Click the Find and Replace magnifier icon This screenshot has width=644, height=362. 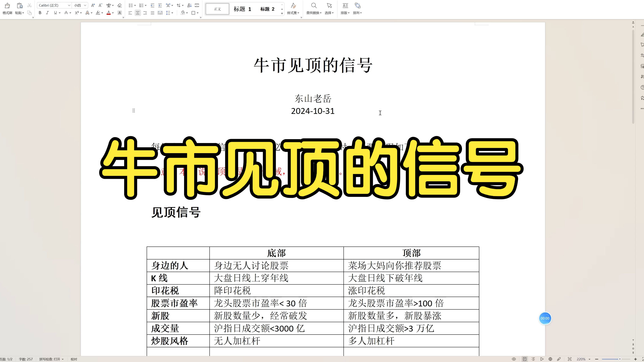314,5
